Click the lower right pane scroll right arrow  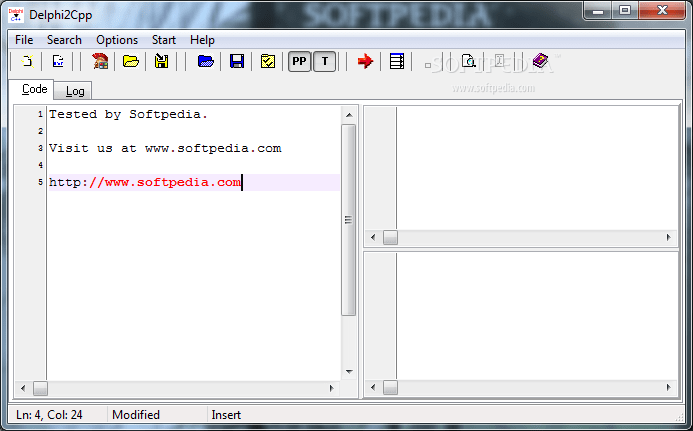click(x=668, y=388)
